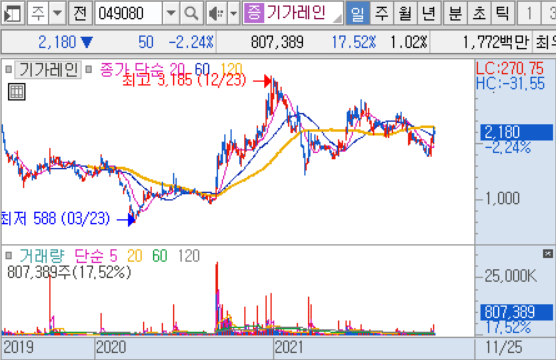
Task: Click the 807,389주(17.52%) volume readout
Action: point(69,272)
